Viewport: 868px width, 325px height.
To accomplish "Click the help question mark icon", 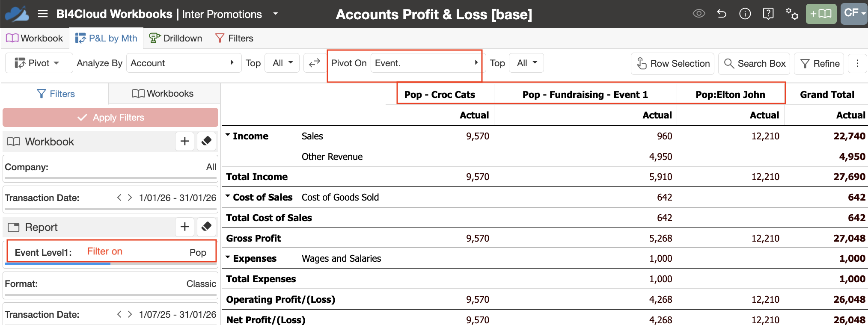I will coord(768,14).
